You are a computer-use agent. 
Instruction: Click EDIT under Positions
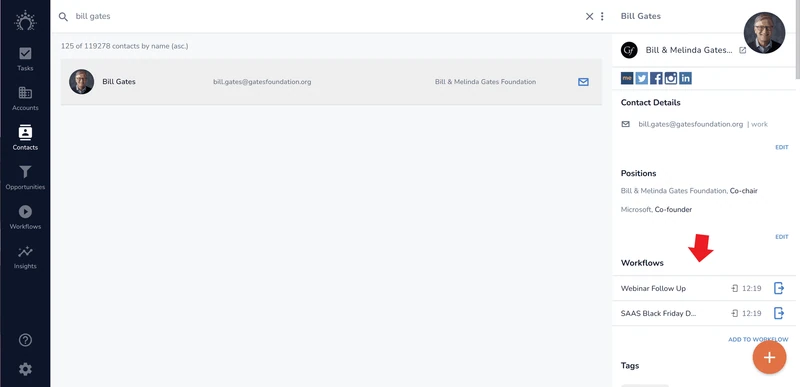(782, 237)
